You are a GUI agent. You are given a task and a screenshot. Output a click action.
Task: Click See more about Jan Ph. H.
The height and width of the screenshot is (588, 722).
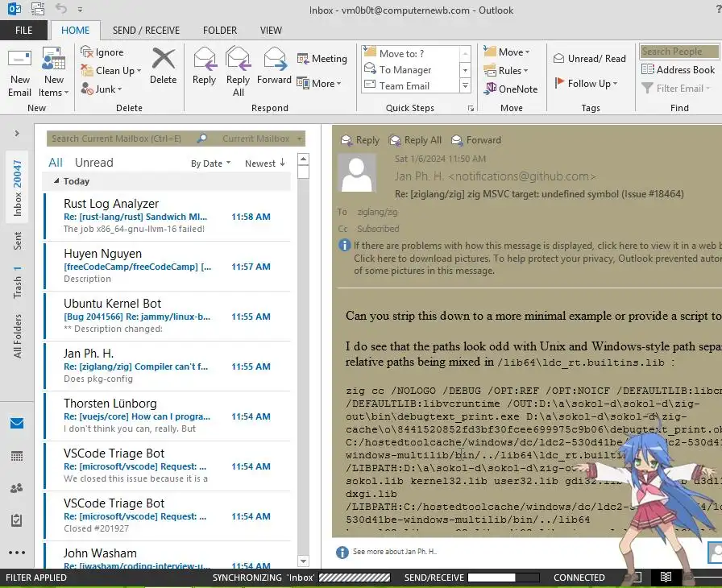tap(394, 551)
